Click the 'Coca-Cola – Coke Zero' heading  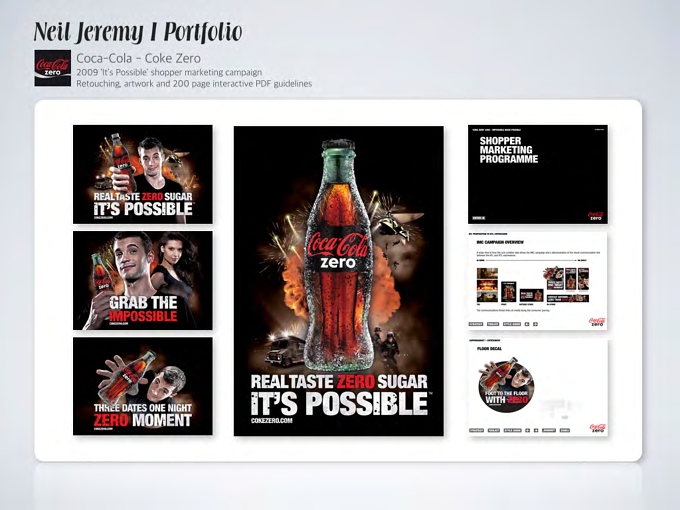(138, 58)
